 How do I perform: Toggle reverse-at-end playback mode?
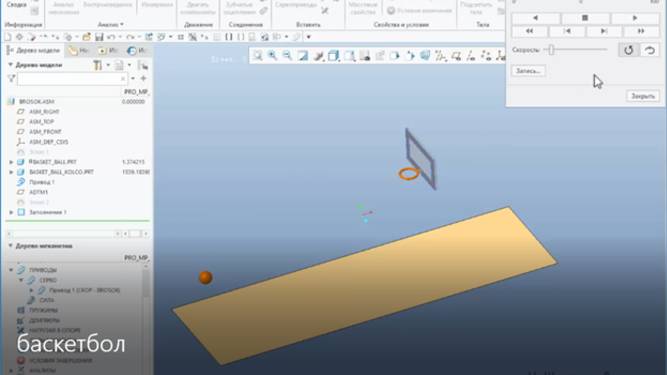point(650,50)
